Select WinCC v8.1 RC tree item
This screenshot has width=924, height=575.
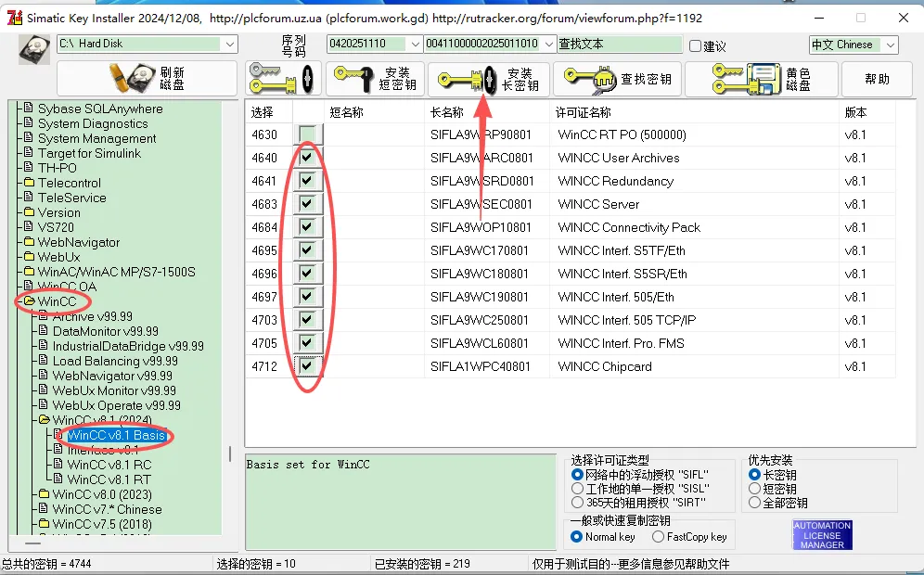click(x=109, y=465)
